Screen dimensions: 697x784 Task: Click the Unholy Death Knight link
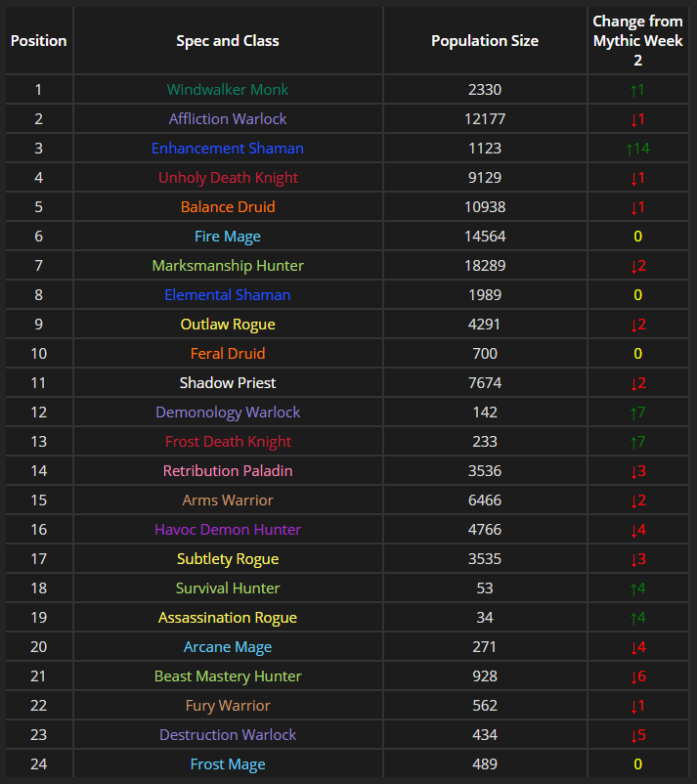[227, 178]
